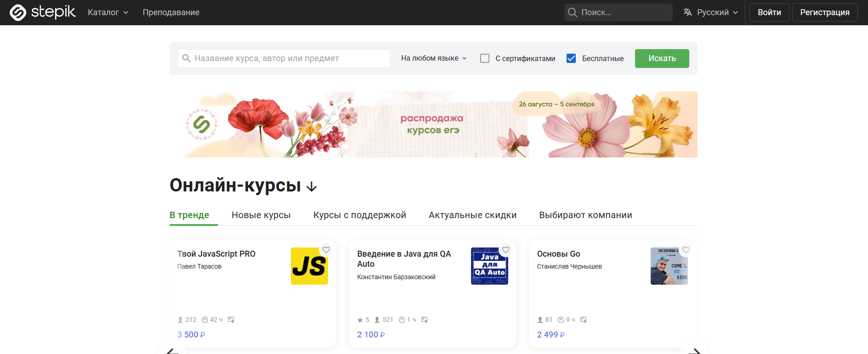Click the 2 499 ₽ price

(x=551, y=335)
